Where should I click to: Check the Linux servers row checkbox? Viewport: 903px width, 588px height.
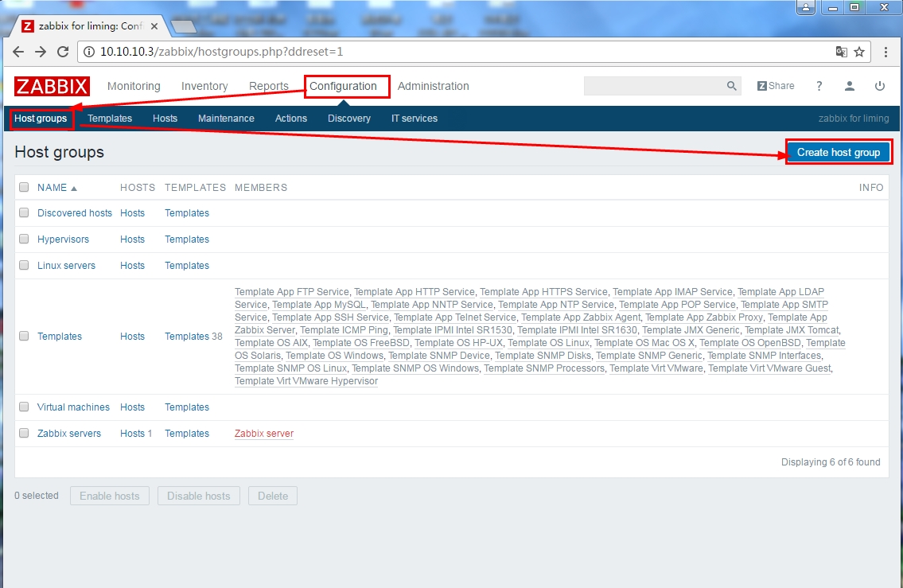tap(24, 266)
